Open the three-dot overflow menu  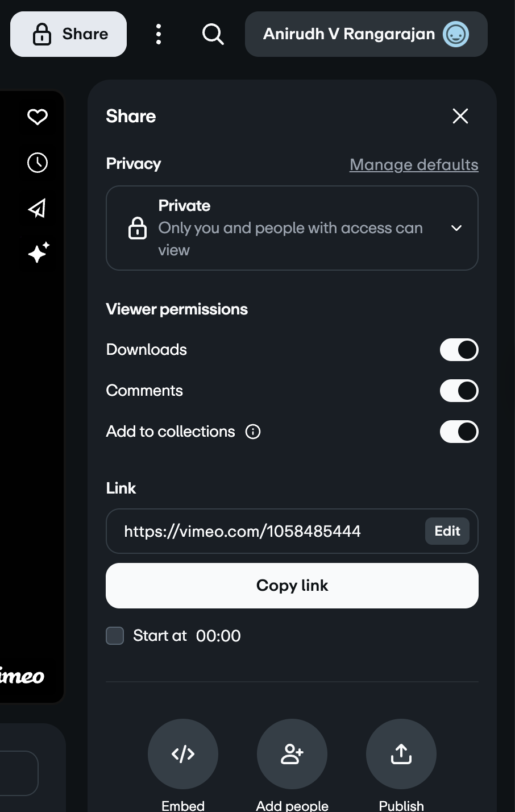coord(158,34)
